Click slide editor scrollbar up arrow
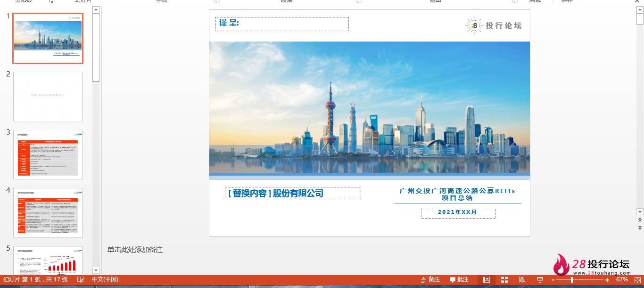This screenshot has height=288, width=644. 640,9
